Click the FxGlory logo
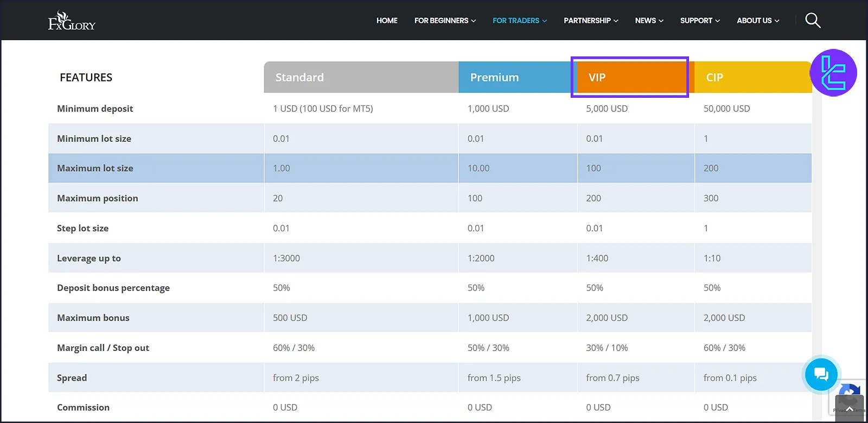Image resolution: width=868 pixels, height=423 pixels. (72, 21)
